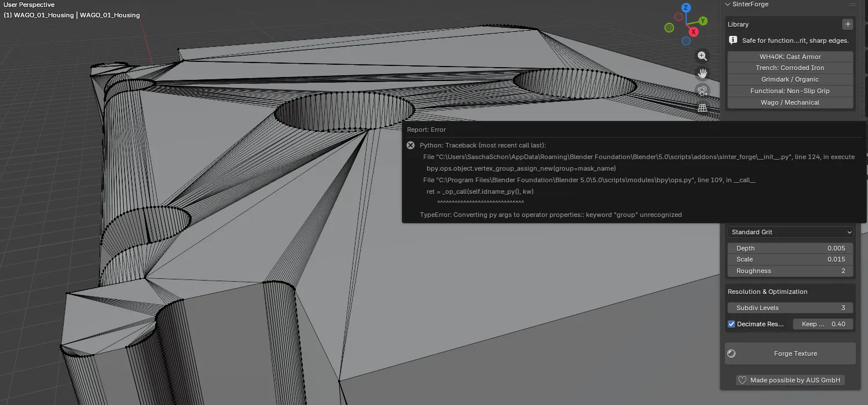Image resolution: width=868 pixels, height=405 pixels.
Task: Uncheck the Decimate Res... checkbox
Action: point(731,324)
